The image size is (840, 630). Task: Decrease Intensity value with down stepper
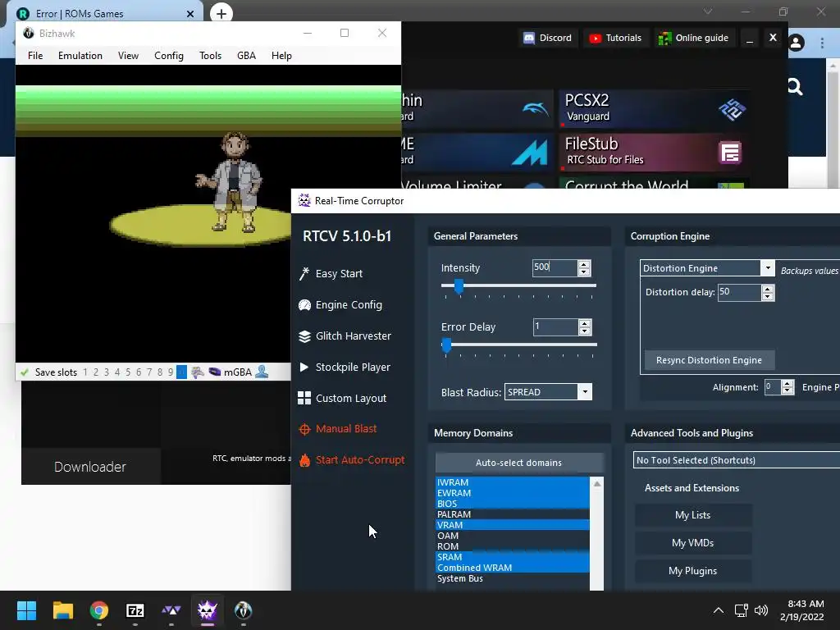[584, 272]
